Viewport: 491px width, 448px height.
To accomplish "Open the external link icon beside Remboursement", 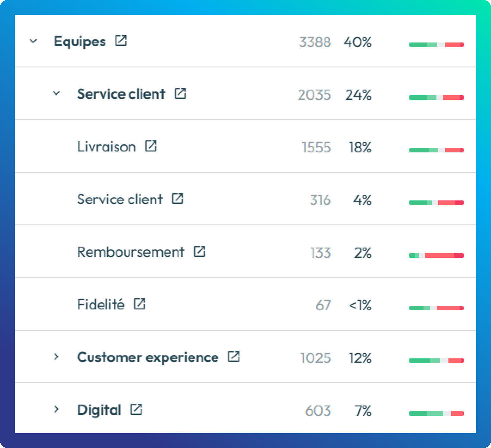I will click(x=200, y=251).
